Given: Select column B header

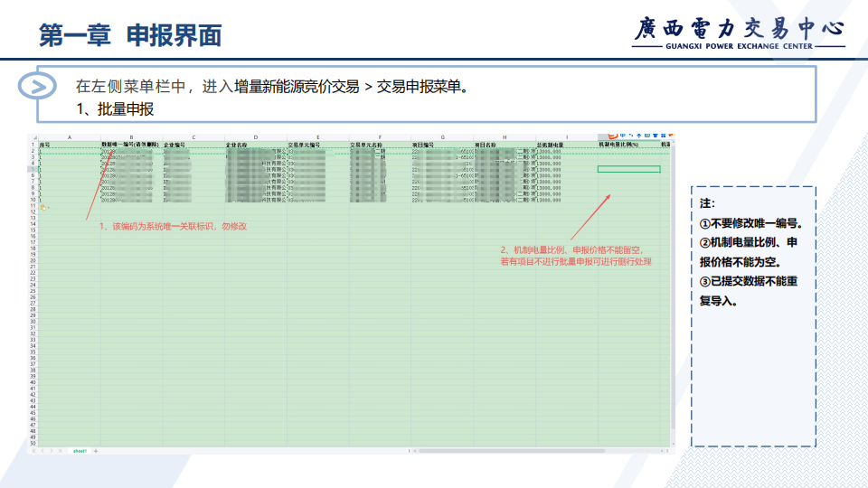Looking at the screenshot, I should pos(131,137).
